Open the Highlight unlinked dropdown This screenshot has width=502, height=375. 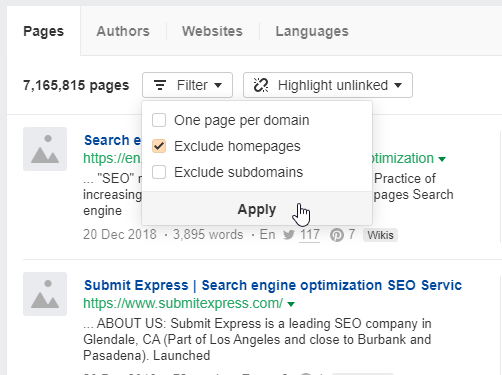pyautogui.click(x=328, y=85)
